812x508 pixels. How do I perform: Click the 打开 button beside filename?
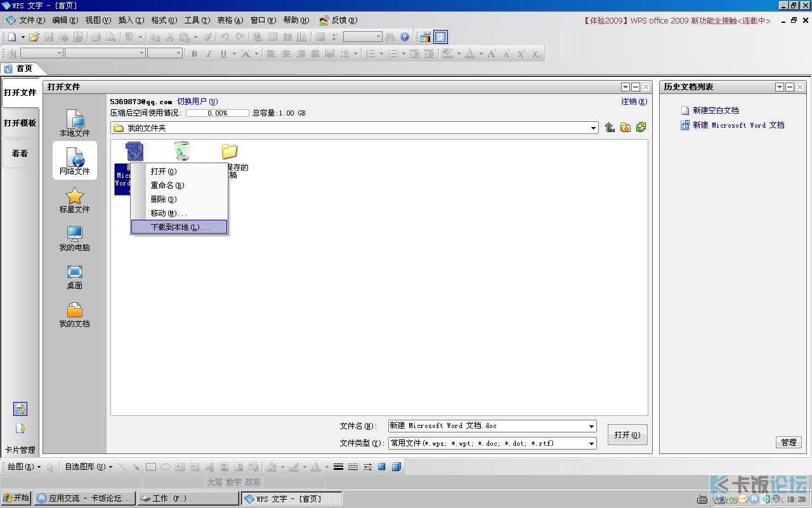point(627,435)
